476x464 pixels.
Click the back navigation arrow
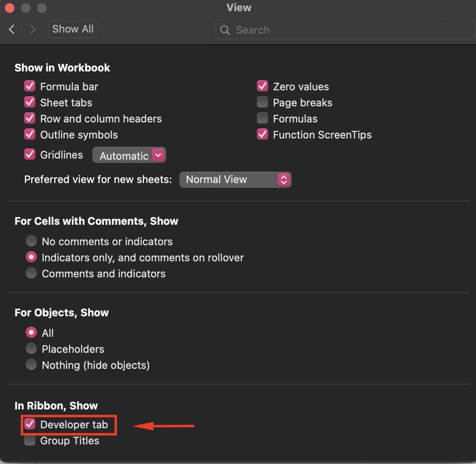tap(11, 29)
